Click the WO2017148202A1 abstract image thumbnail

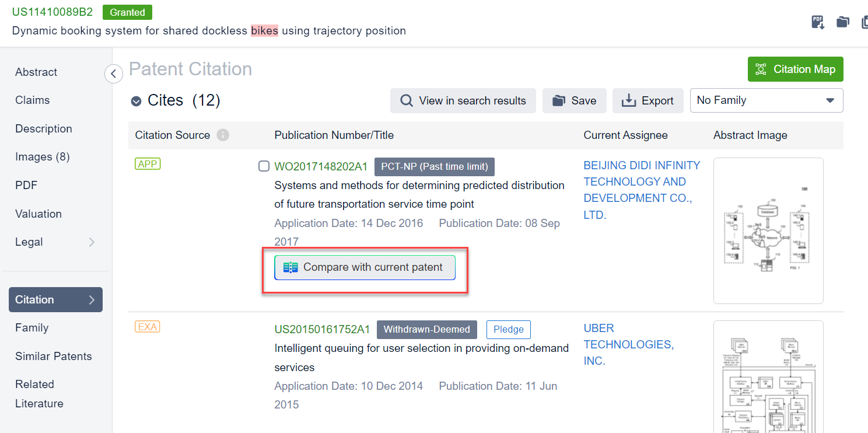click(x=768, y=231)
